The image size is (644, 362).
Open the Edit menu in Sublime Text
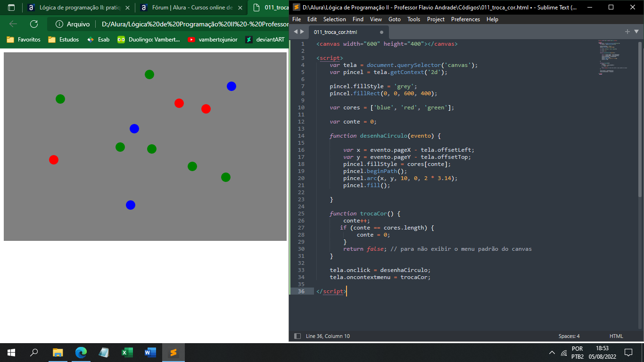tap(312, 19)
